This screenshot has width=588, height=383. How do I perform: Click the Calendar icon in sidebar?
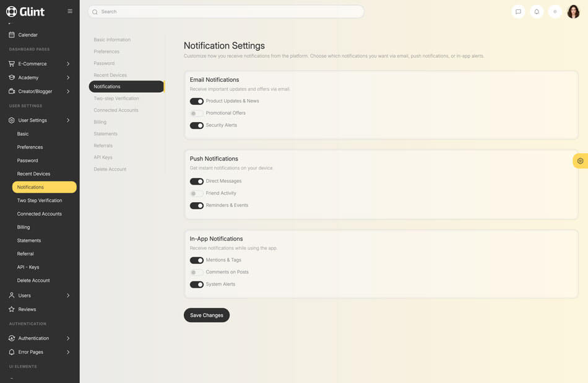tap(12, 35)
